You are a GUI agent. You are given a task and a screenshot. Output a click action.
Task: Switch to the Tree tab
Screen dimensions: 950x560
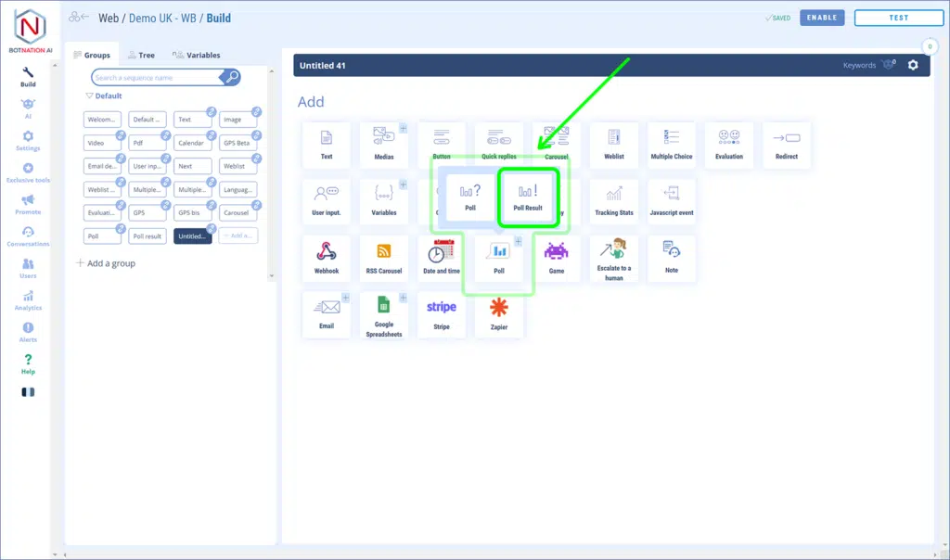pos(141,56)
